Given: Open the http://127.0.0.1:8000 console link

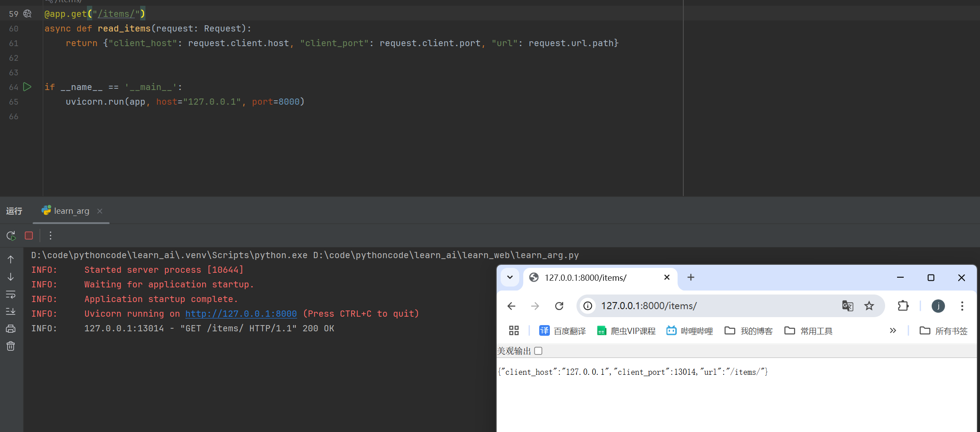Looking at the screenshot, I should (241, 314).
